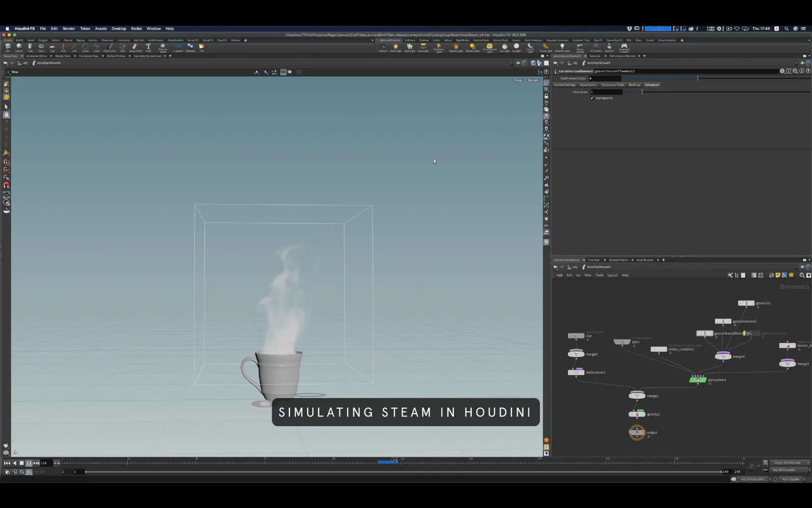Click the Font shelf tool
This screenshot has width=812, height=508.
(148, 47)
